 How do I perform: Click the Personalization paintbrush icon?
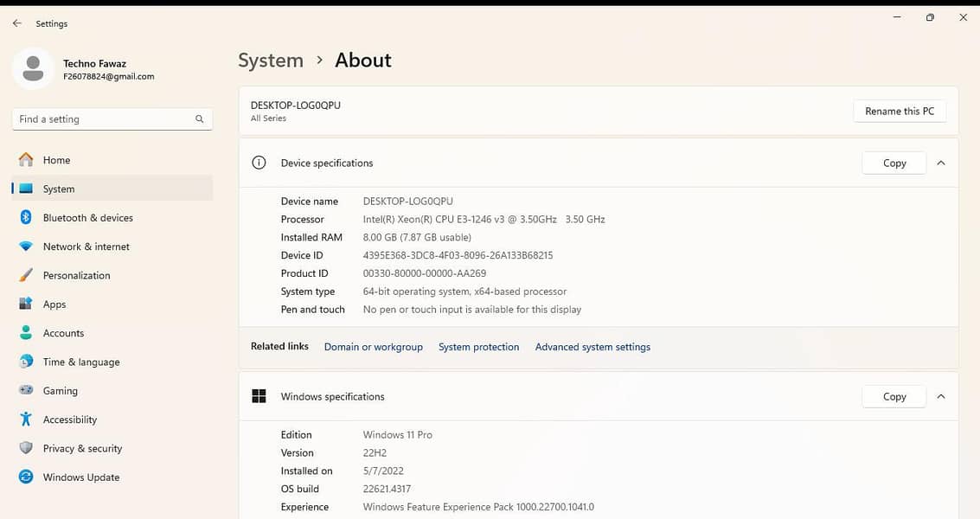click(26, 274)
